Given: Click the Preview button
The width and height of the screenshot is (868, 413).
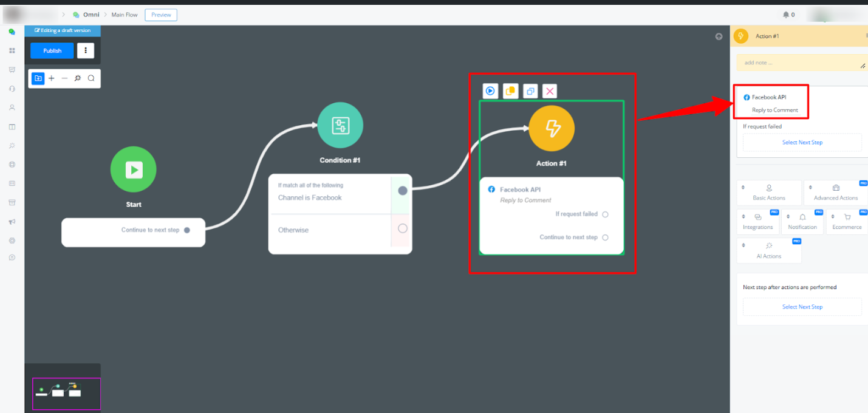Looking at the screenshot, I should point(161,15).
